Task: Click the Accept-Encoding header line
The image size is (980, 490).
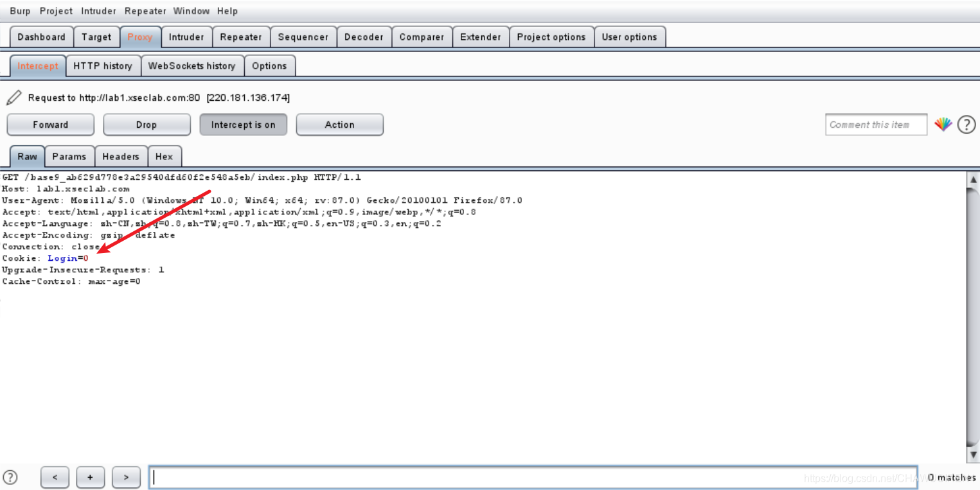Action: pyautogui.click(x=89, y=235)
